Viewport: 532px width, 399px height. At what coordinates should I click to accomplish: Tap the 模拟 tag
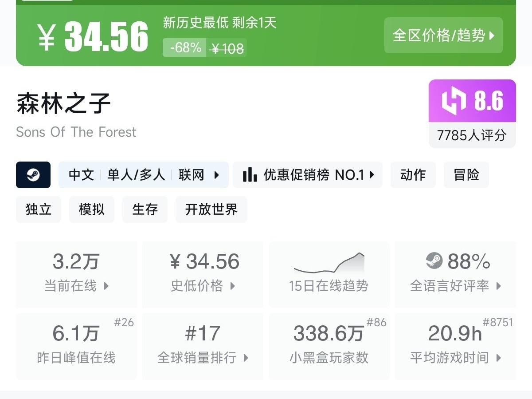[x=91, y=209]
